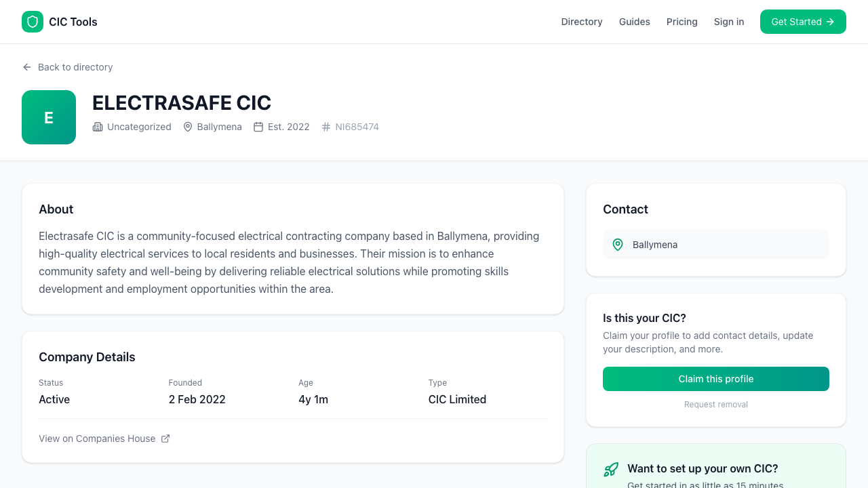Open the Pricing page
This screenshot has width=868, height=488.
point(682,22)
